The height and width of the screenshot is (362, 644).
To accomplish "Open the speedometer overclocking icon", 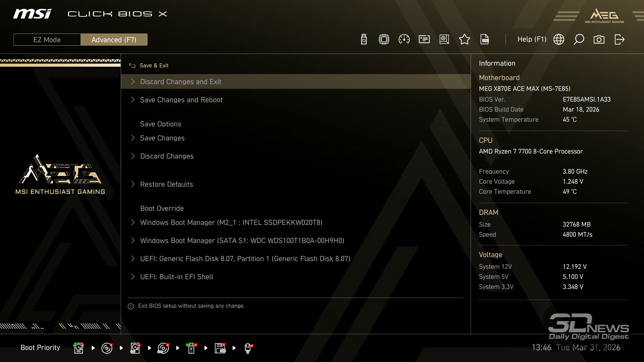I will tap(404, 40).
